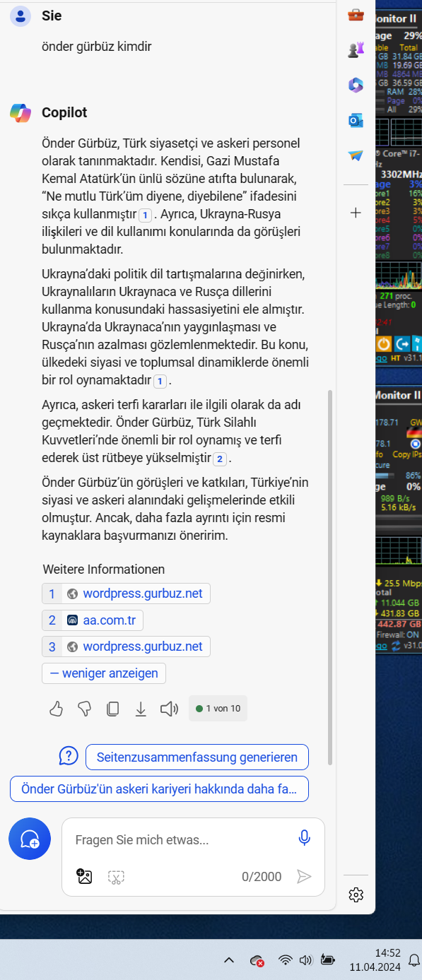Open first wordpress.gurbuz.net source link
Viewport: 422px width, 980px height.
(x=126, y=594)
